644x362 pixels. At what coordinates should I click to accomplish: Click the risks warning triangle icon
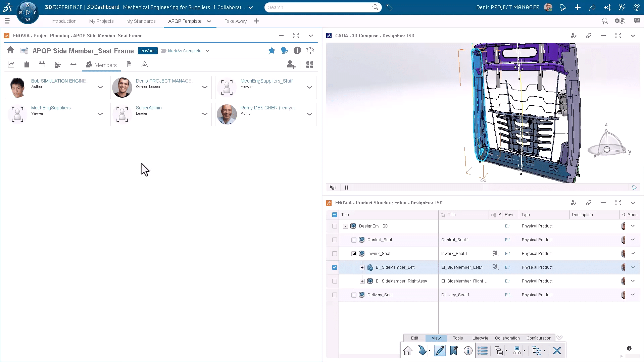pyautogui.click(x=144, y=64)
